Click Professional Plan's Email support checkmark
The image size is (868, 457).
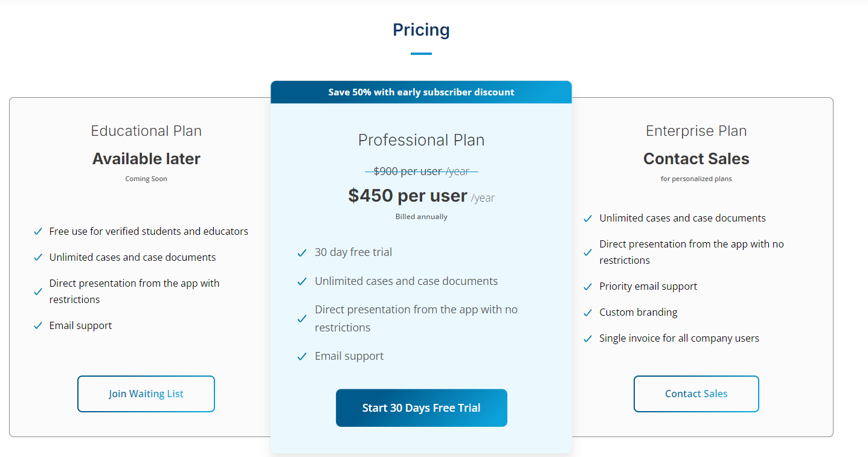pos(302,357)
